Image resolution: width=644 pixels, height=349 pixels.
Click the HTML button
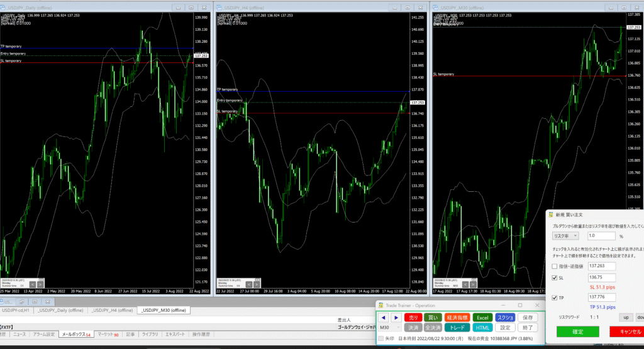pos(482,328)
